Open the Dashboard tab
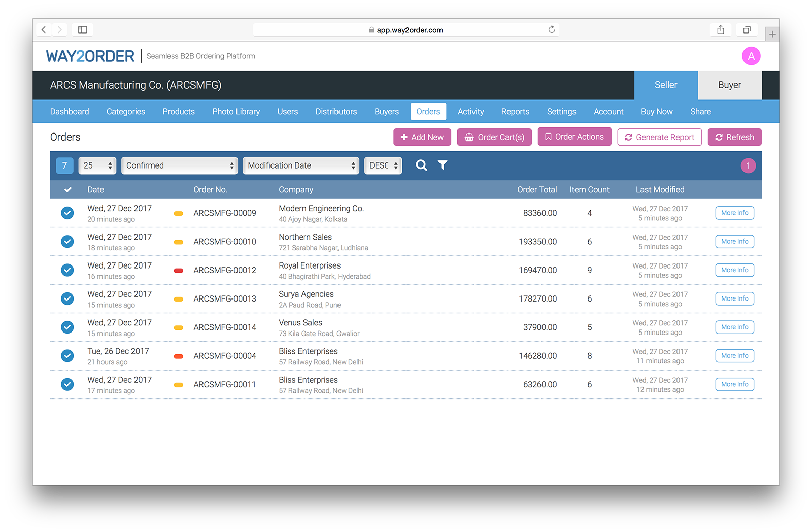 [x=70, y=112]
